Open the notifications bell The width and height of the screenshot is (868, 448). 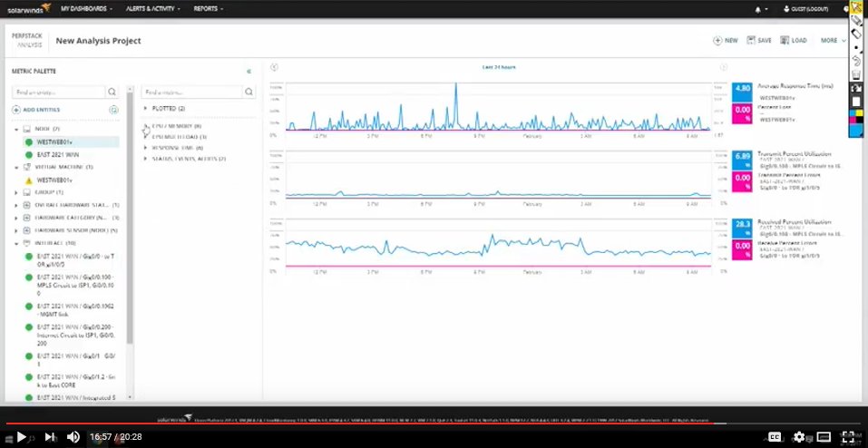pyautogui.click(x=758, y=9)
